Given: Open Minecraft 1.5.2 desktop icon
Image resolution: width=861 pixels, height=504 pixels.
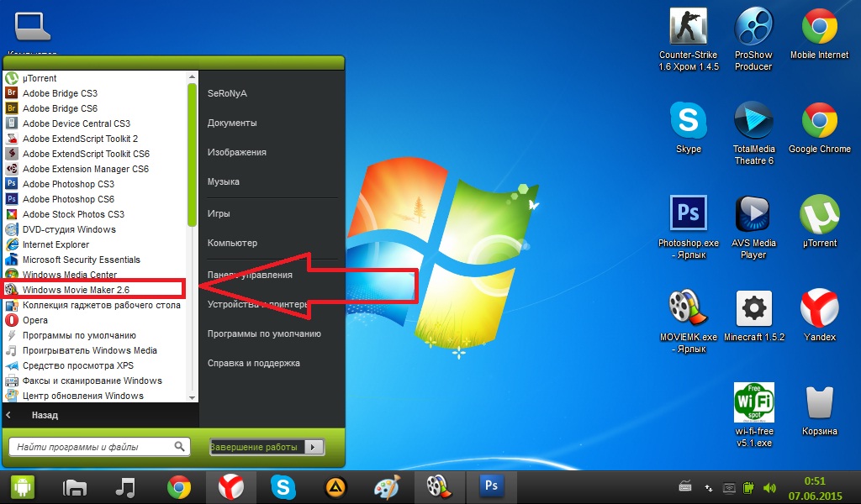Looking at the screenshot, I should 753,309.
